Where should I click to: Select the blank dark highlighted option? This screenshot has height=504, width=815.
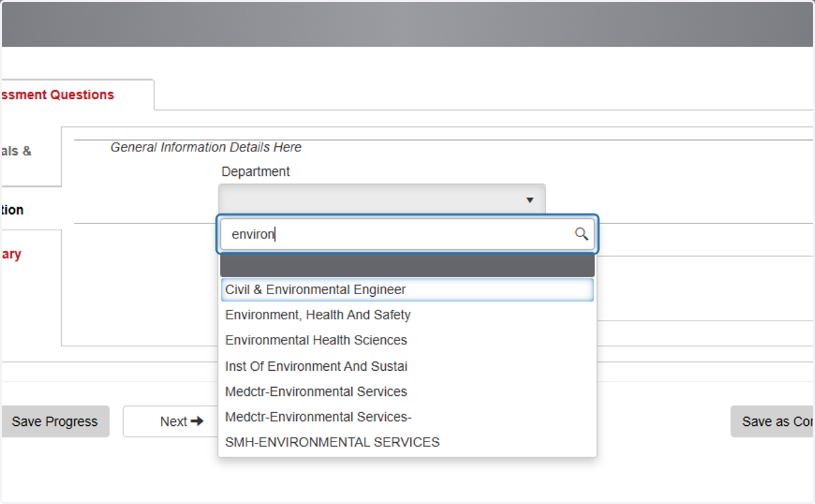tap(407, 265)
